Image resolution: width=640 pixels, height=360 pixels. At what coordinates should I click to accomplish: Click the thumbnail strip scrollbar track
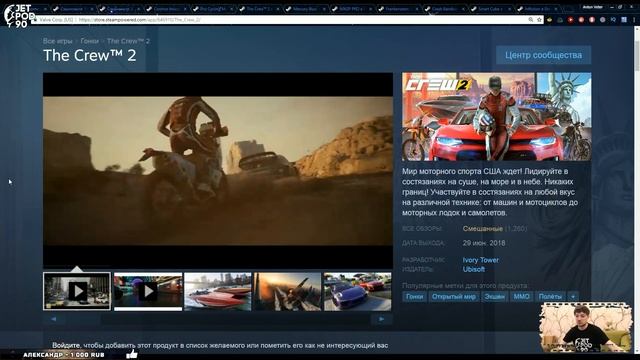[218, 319]
